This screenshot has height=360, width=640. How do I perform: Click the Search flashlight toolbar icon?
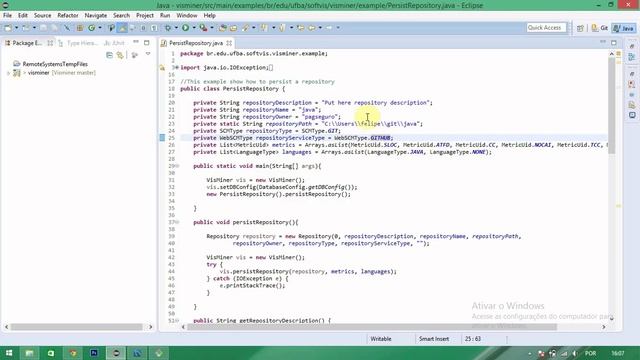(245, 28)
